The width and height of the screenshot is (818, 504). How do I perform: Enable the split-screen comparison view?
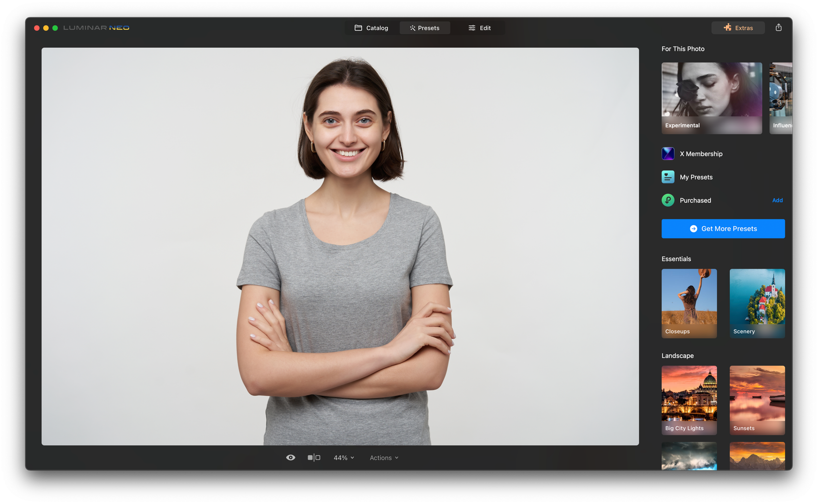click(314, 457)
